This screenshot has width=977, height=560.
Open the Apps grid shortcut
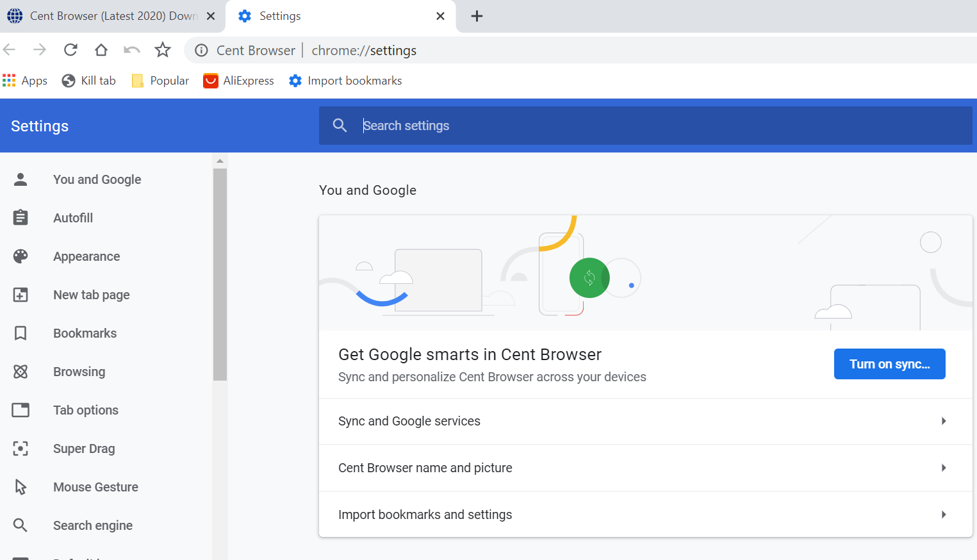click(25, 81)
